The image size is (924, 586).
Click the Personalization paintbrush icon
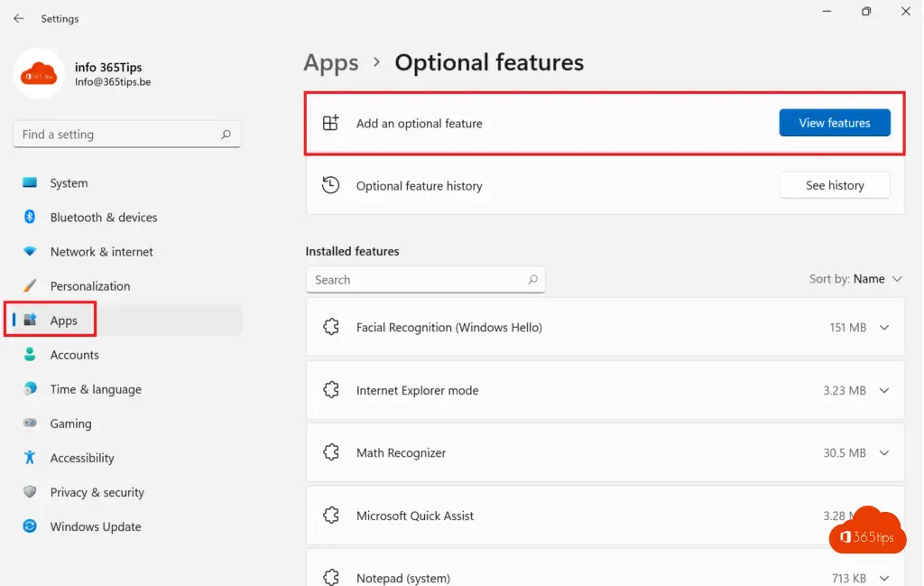click(30, 285)
